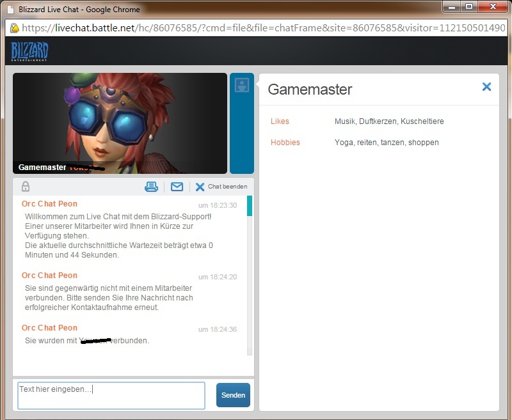Click the 'Gamemaster' panel heading
The height and width of the screenshot is (420, 512).
pyautogui.click(x=310, y=89)
